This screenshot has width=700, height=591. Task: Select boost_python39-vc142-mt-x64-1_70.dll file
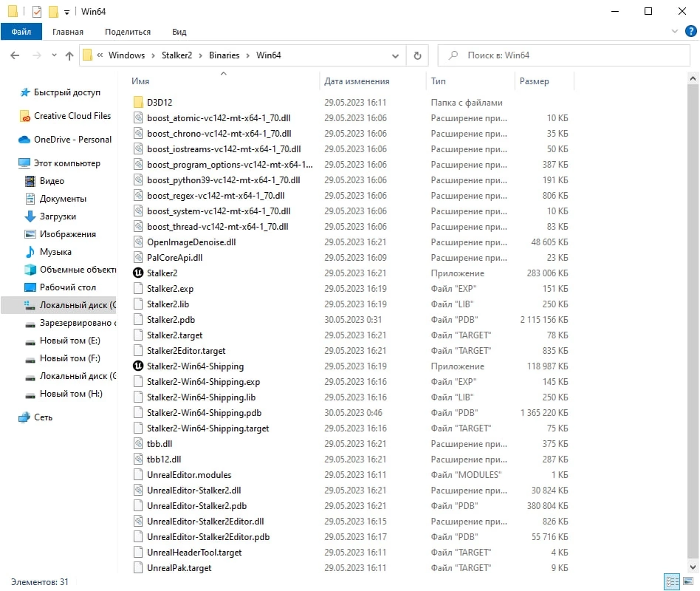click(x=224, y=180)
